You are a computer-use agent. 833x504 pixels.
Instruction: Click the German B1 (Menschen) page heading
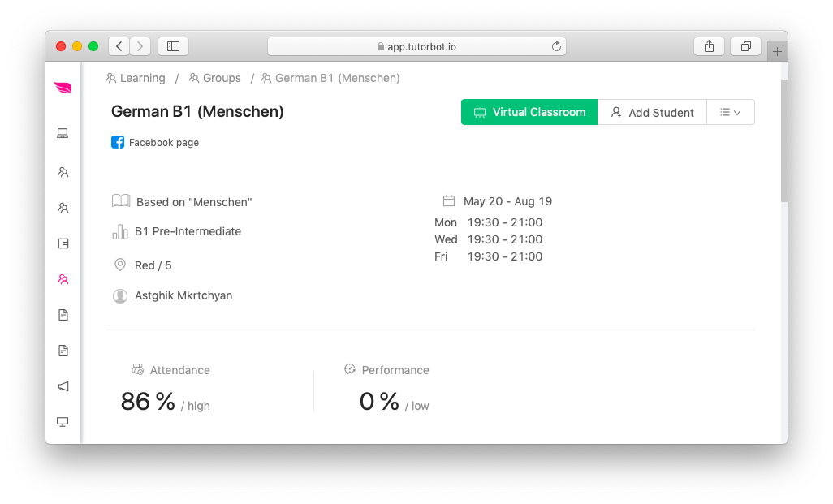tap(197, 111)
